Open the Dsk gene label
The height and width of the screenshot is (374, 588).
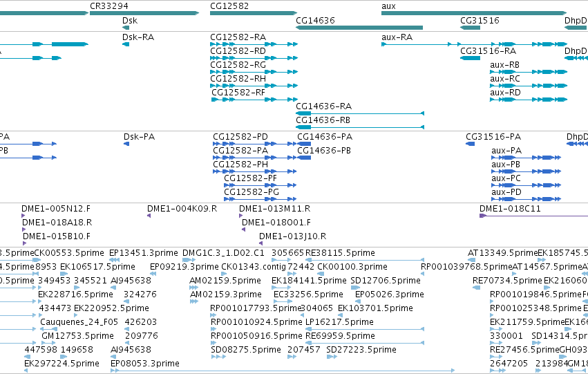[130, 21]
